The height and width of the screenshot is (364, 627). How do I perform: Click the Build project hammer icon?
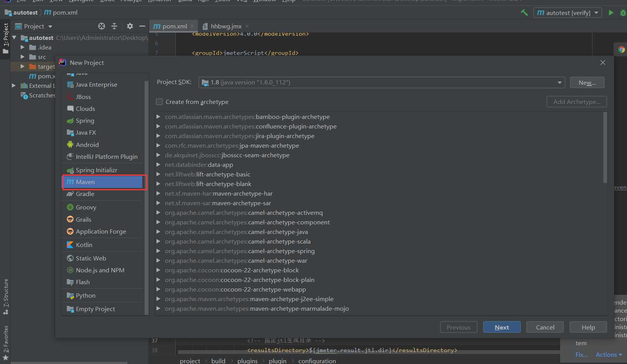tap(524, 12)
